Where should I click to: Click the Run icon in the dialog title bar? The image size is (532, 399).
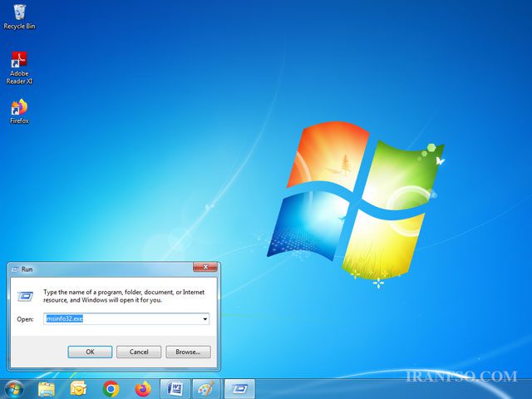tap(15, 269)
